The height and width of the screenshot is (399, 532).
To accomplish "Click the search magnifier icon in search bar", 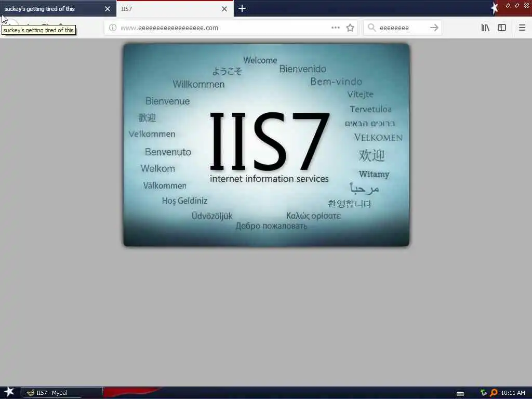I will pos(372,28).
